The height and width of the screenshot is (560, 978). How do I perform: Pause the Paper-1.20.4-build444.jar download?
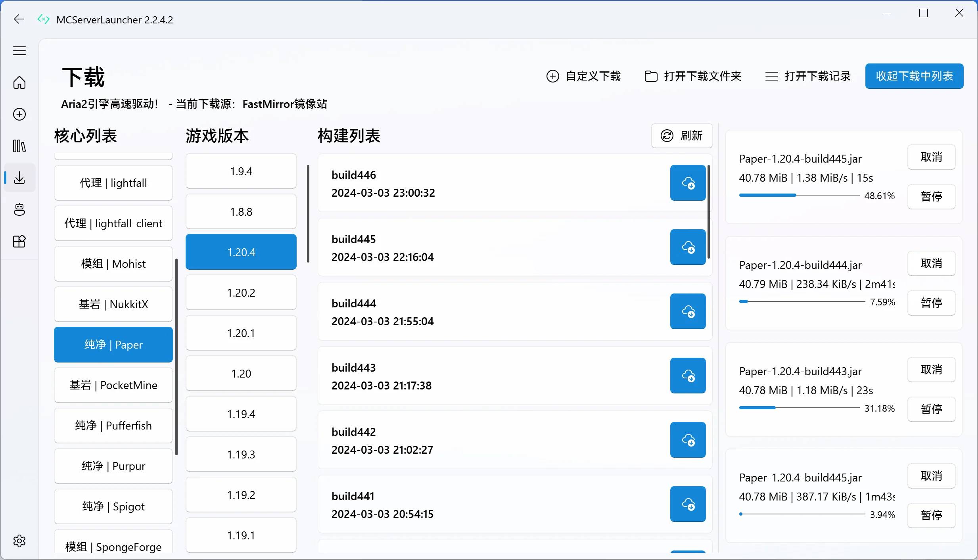coord(931,303)
